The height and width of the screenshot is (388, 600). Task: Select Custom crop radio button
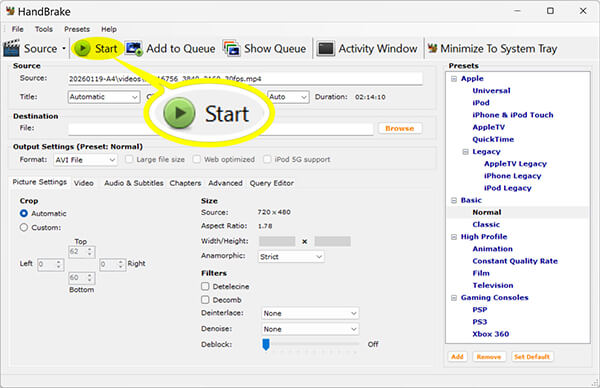click(x=24, y=227)
